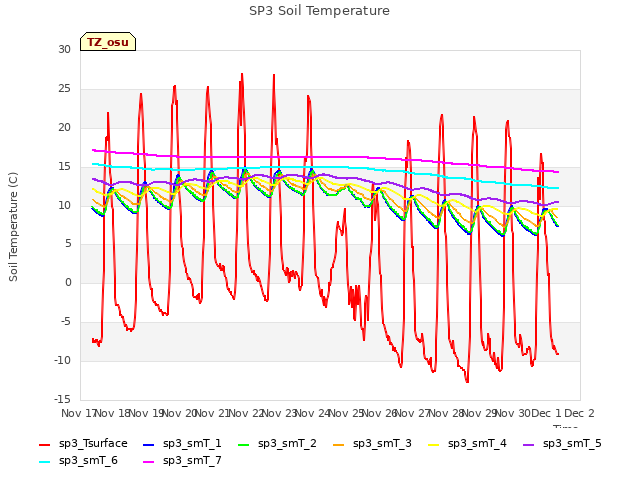Select the sp3_smT_7 legend label
Viewport: 640px width, 480px height.
192,461
